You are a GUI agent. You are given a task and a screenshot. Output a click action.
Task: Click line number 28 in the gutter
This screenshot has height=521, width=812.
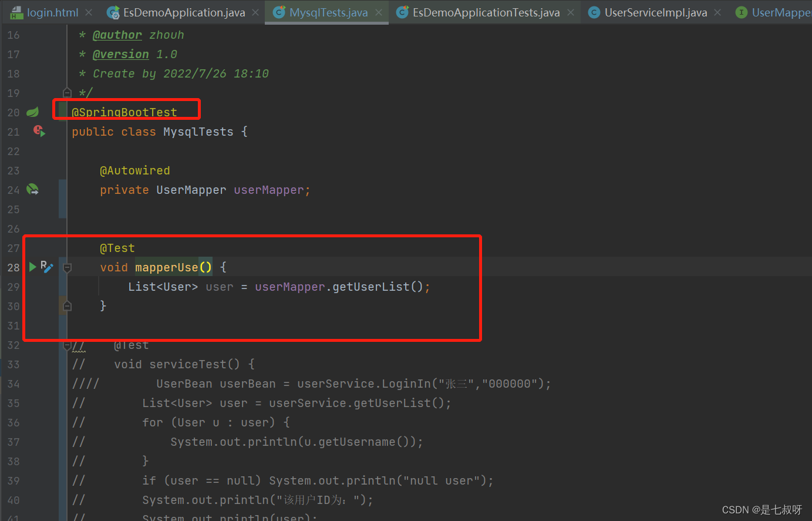coord(14,267)
